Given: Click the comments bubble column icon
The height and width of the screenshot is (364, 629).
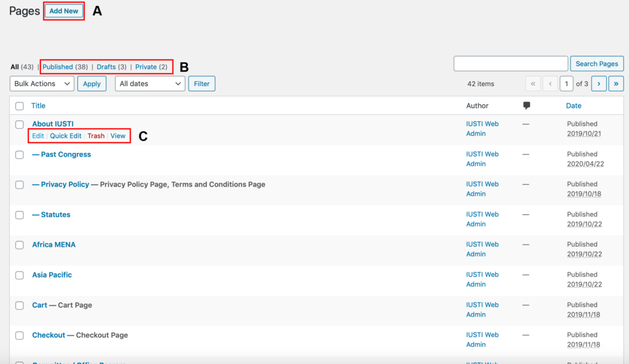Looking at the screenshot, I should click(526, 106).
